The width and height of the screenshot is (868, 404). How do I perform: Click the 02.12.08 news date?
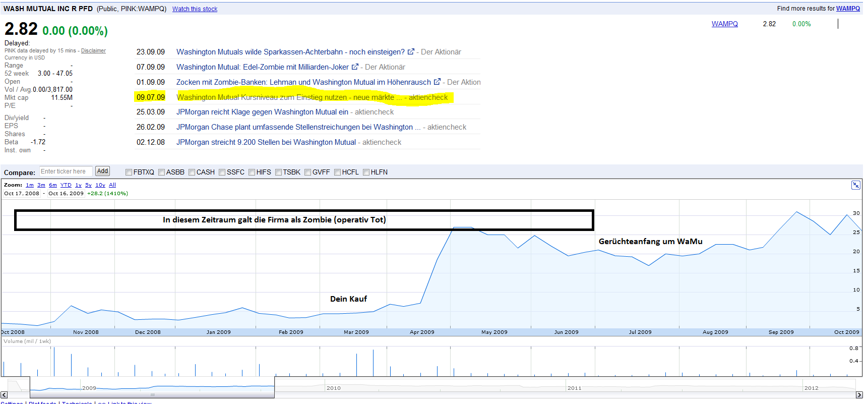(x=151, y=142)
